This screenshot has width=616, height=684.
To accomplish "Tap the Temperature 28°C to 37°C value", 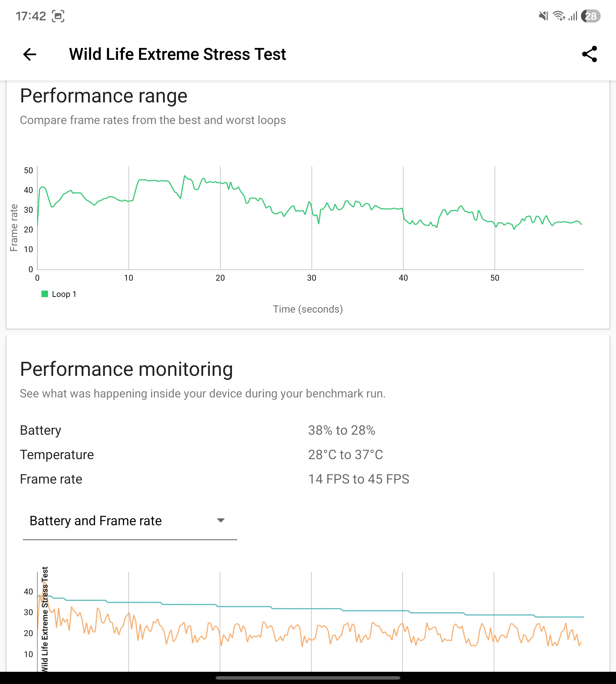I will (x=345, y=455).
